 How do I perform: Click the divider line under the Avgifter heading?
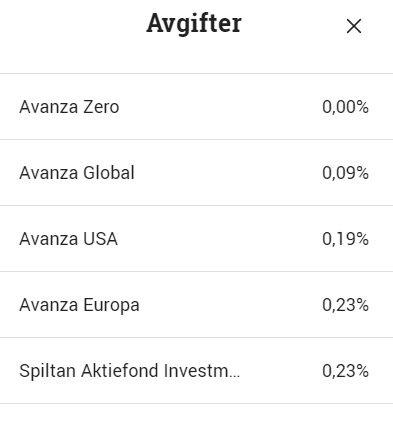196,73
